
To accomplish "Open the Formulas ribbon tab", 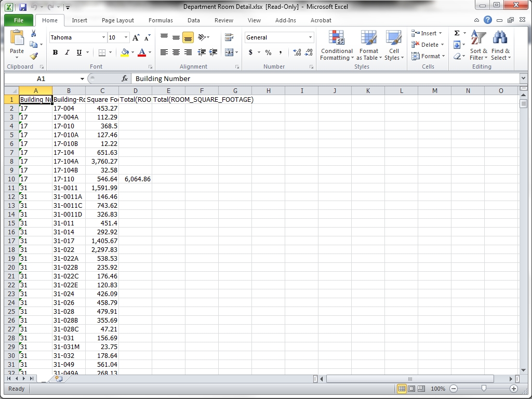I will click(161, 20).
